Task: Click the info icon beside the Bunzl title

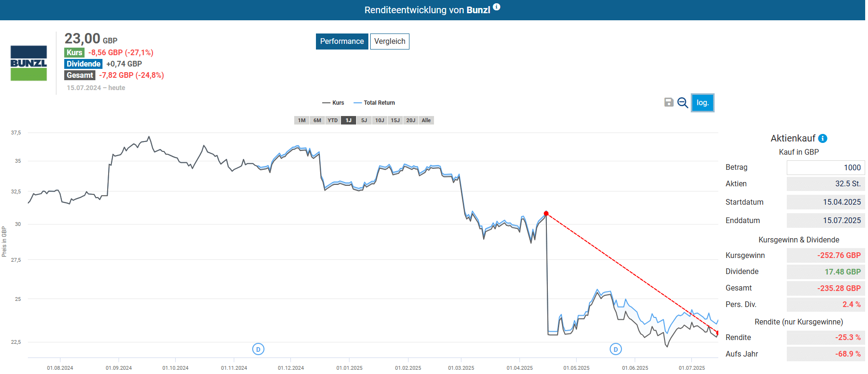Action: pyautogui.click(x=496, y=7)
